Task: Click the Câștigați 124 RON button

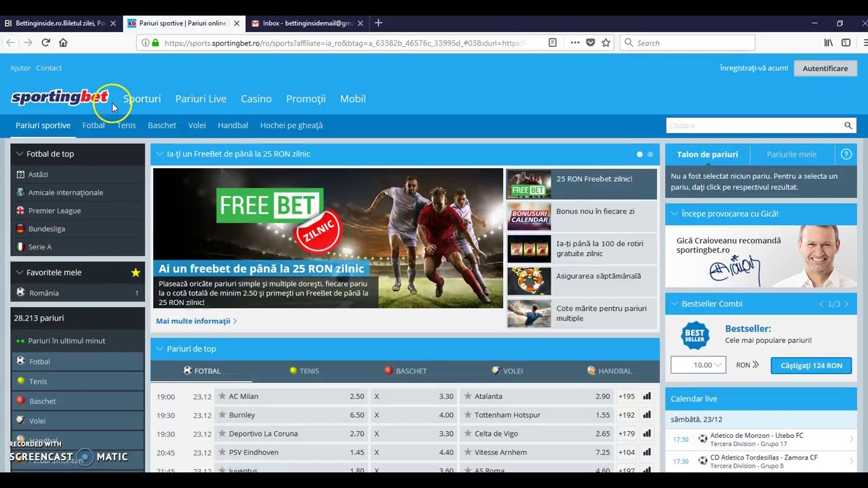Action: pos(811,365)
